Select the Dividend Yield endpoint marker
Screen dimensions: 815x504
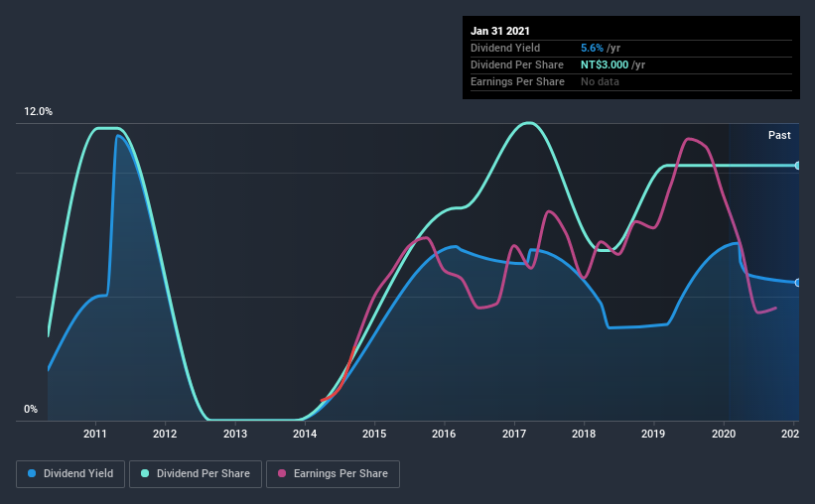click(x=797, y=283)
